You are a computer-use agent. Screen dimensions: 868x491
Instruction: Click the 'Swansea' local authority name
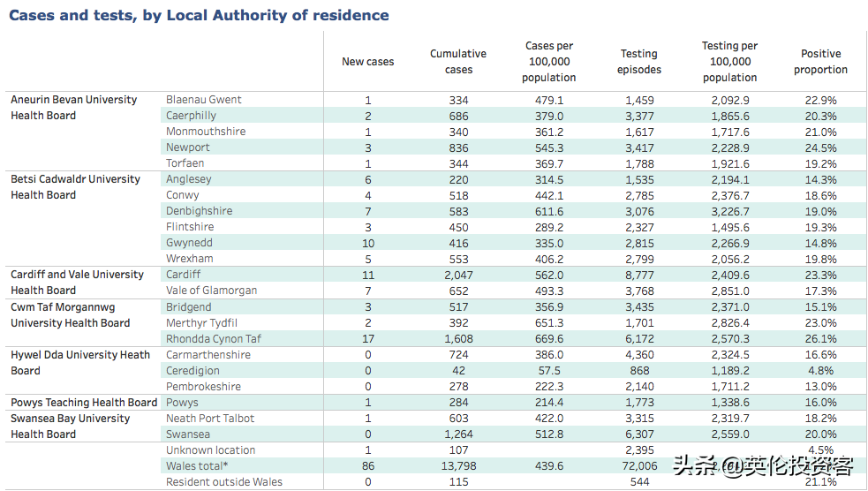point(188,434)
